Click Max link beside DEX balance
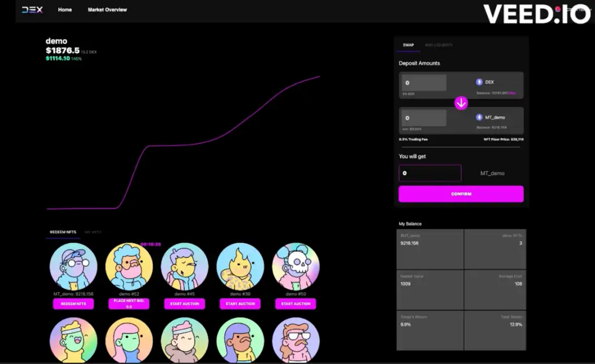This screenshot has height=364, width=595. tap(513, 93)
